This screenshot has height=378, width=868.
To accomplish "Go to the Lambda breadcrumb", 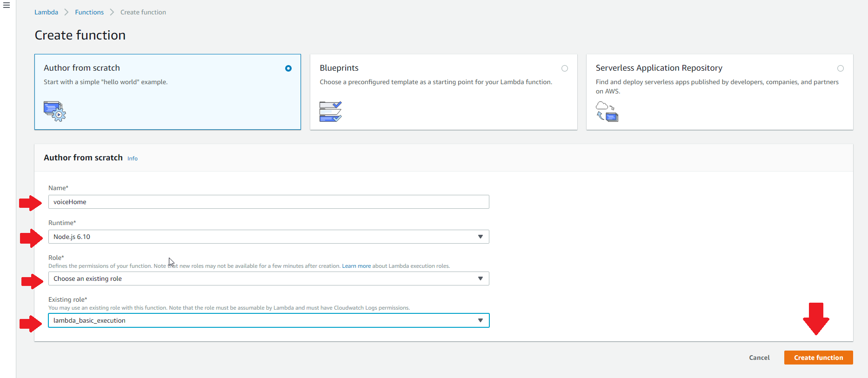I will click(46, 12).
